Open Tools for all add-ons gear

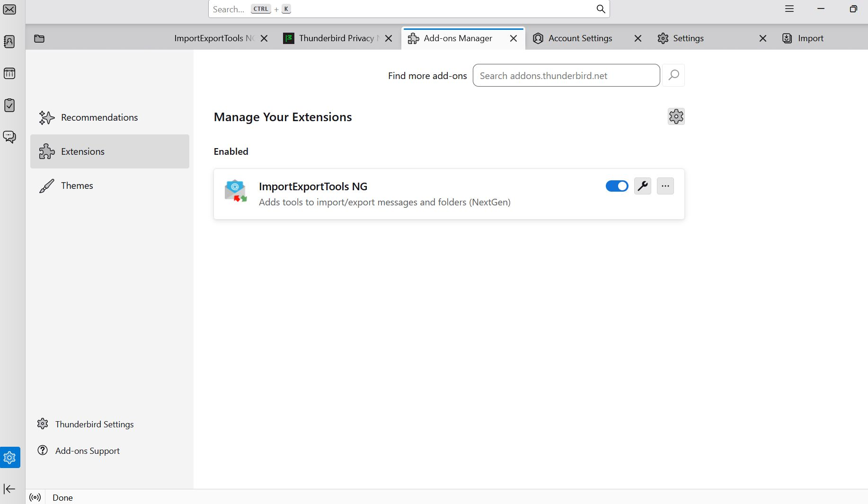676,116
